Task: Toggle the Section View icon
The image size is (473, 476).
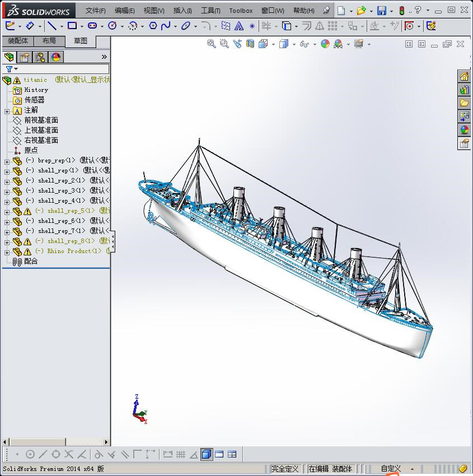Action: (250, 44)
